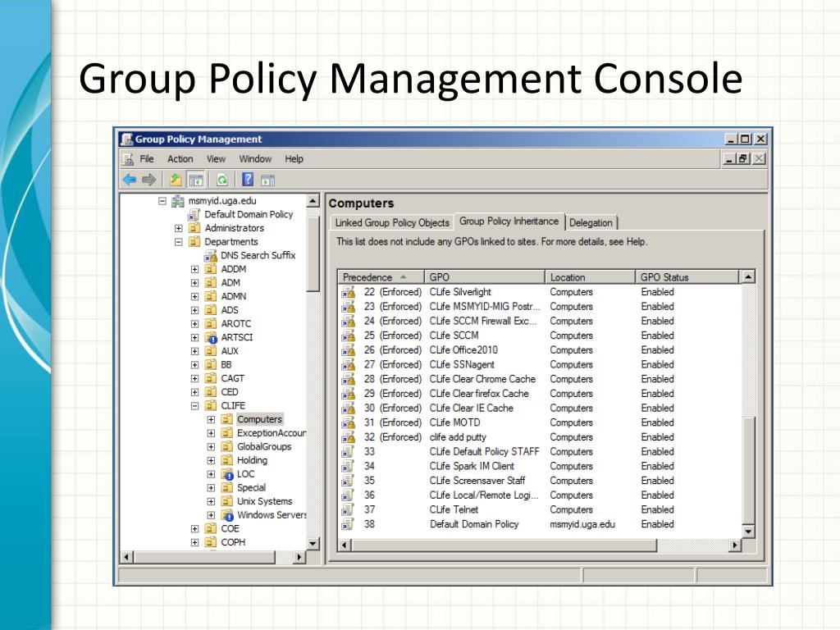Image resolution: width=840 pixels, height=630 pixels.
Task: Open the Action menu
Action: [x=180, y=159]
